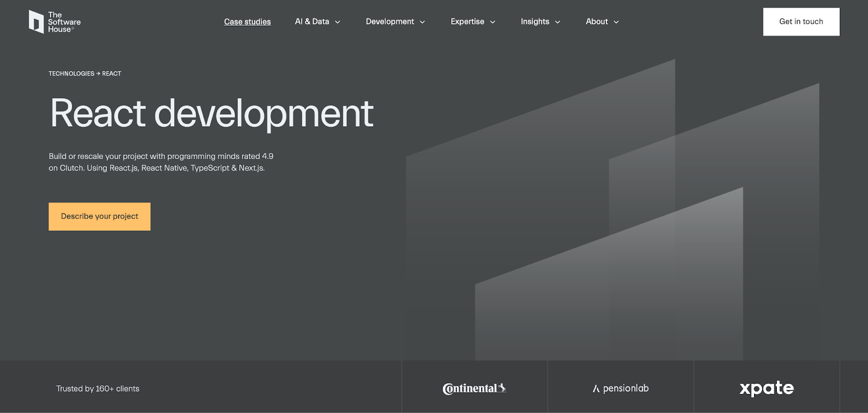Viewport: 868px width, 413px height.
Task: Expand the About chevron arrow
Action: click(616, 22)
